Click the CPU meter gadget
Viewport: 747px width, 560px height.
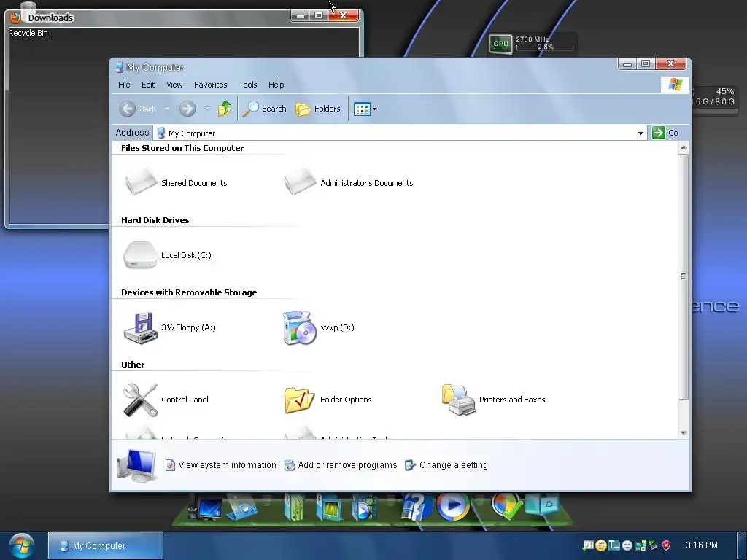coord(532,44)
